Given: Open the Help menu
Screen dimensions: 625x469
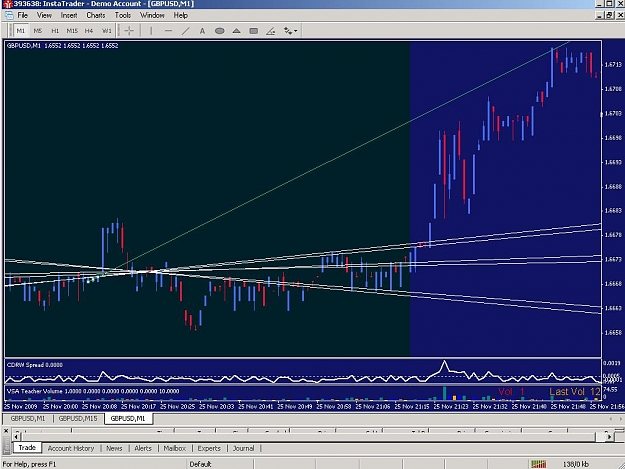Looking at the screenshot, I should [180, 15].
